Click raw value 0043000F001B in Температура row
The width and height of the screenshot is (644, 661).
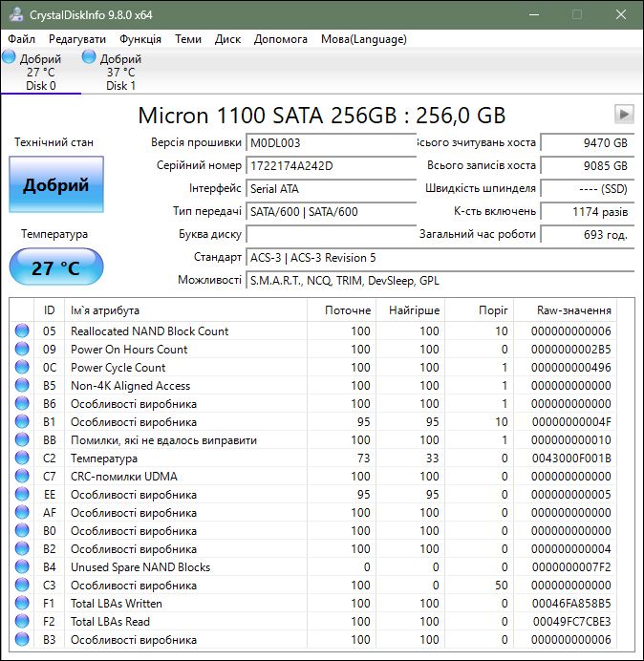point(571,458)
